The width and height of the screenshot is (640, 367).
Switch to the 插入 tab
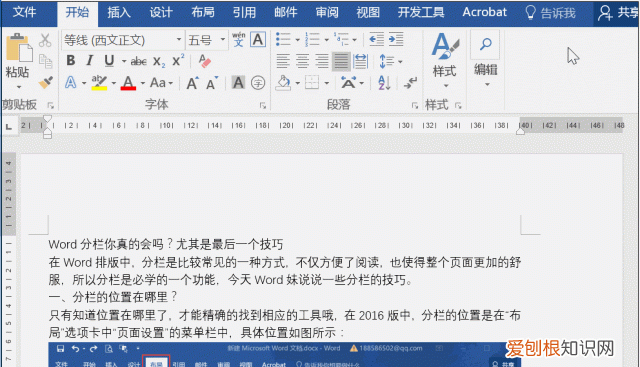119,12
